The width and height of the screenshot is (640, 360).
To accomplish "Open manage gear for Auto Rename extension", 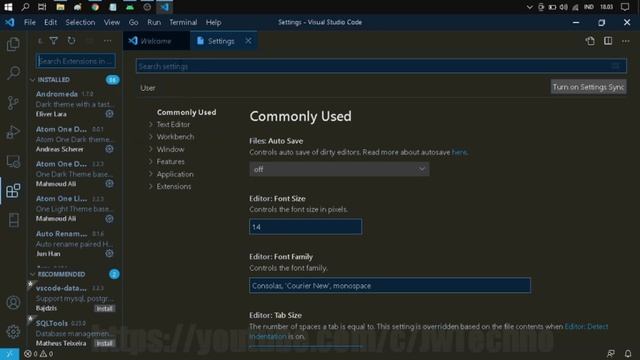I will coord(109,253).
